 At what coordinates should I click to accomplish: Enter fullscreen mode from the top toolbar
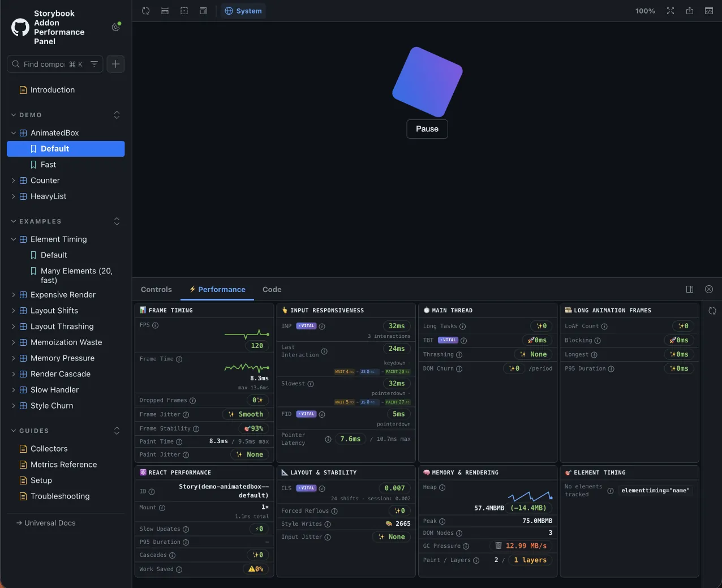coord(671,11)
